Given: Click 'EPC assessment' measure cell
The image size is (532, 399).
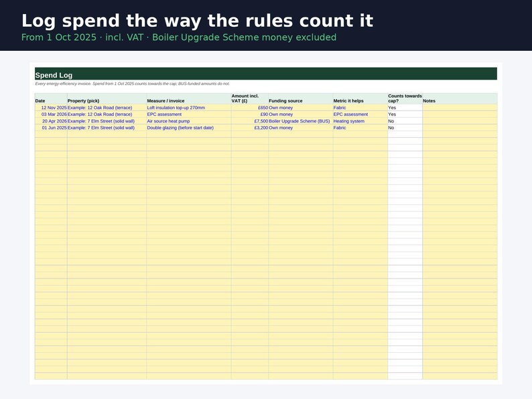Looking at the screenshot, I should pyautogui.click(x=189, y=114).
